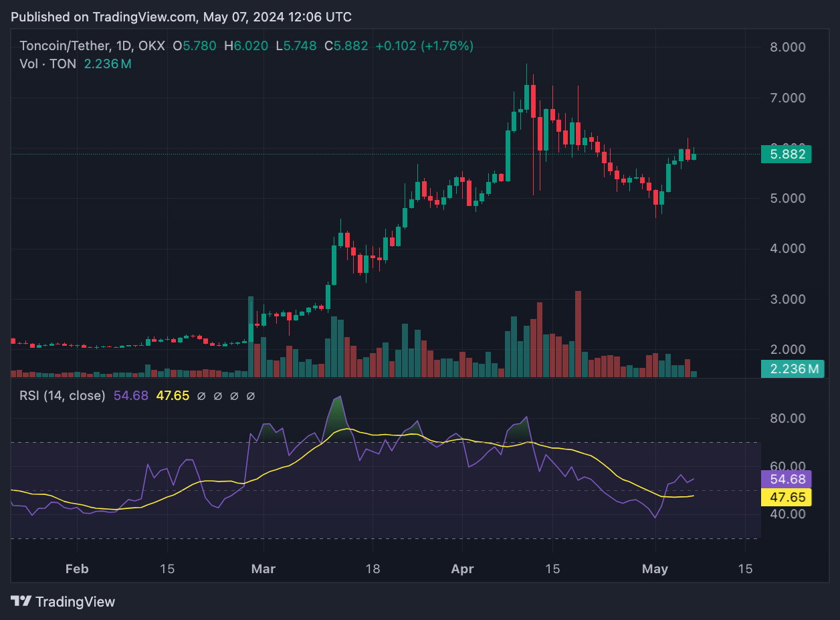The height and width of the screenshot is (620, 840).
Task: Click the 5.000 price axis label
Action: [786, 198]
